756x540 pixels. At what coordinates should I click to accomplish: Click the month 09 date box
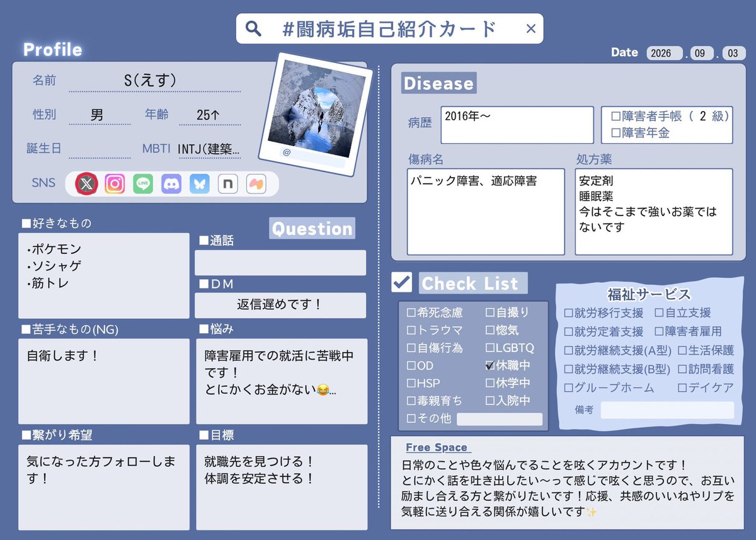701,53
